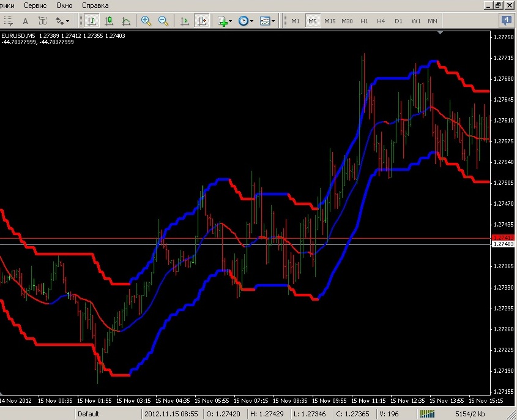The image size is (517, 420).
Task: Switch to M15 timeframe
Action: [x=330, y=21]
